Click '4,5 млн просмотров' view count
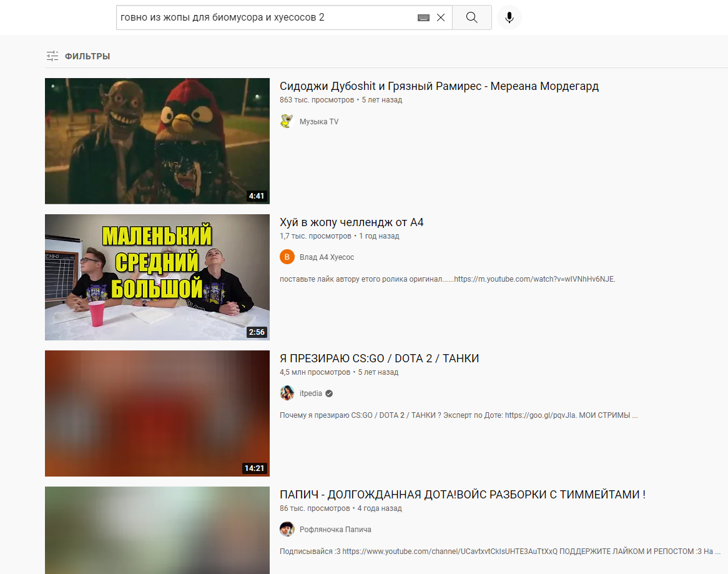The width and height of the screenshot is (728, 574). click(315, 372)
